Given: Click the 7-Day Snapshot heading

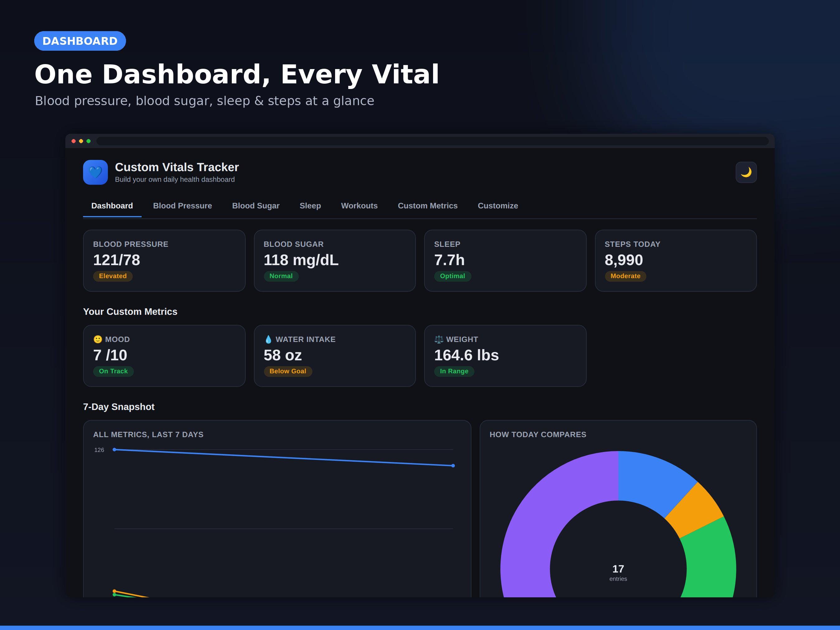Looking at the screenshot, I should coord(119,407).
